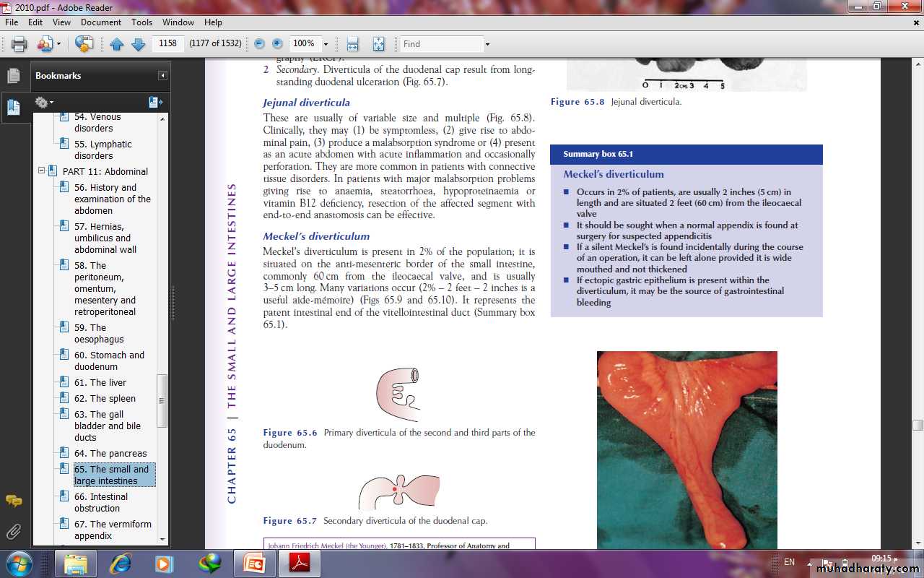Click the zoom in plus button

tap(277, 44)
